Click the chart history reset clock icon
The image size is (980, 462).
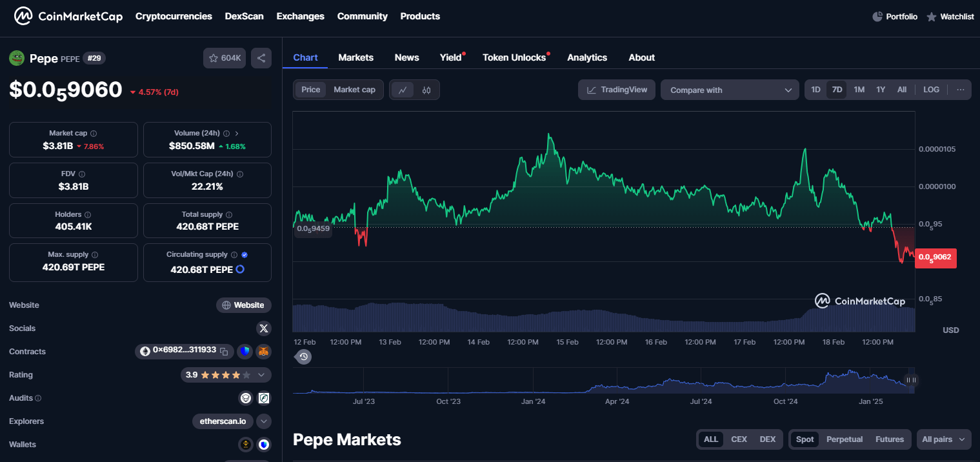[x=303, y=356]
